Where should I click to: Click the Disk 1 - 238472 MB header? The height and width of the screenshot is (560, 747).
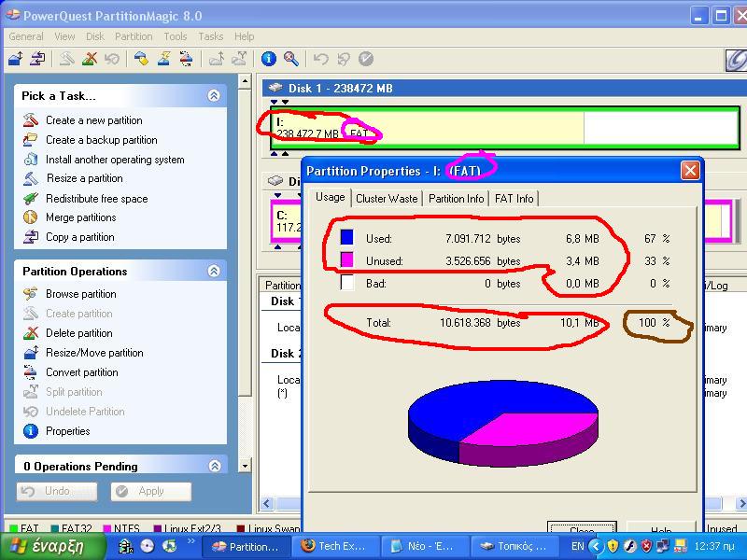tap(504, 88)
